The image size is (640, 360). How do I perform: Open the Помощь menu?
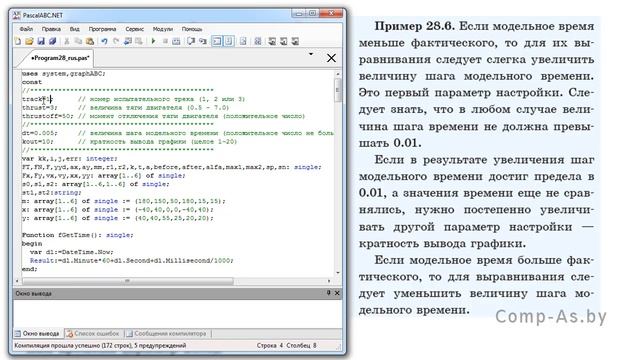[x=192, y=29]
